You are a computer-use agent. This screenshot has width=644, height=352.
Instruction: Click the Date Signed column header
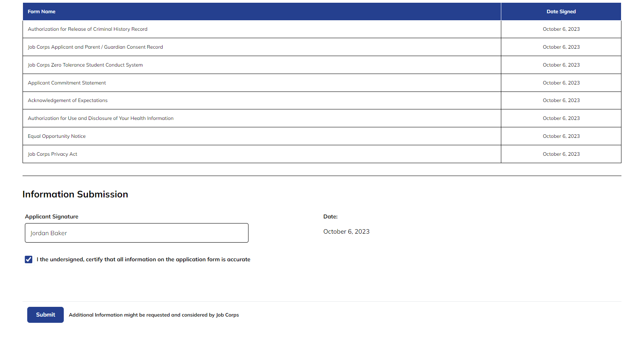click(561, 11)
